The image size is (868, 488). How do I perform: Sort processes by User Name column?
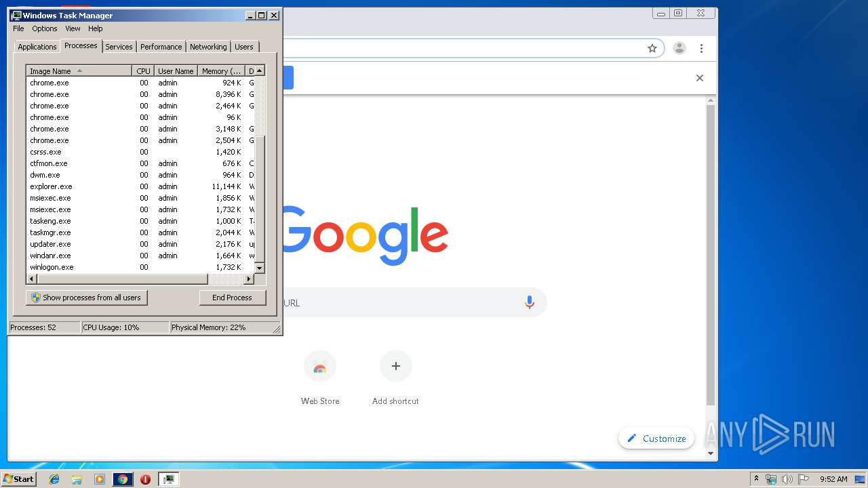(176, 71)
